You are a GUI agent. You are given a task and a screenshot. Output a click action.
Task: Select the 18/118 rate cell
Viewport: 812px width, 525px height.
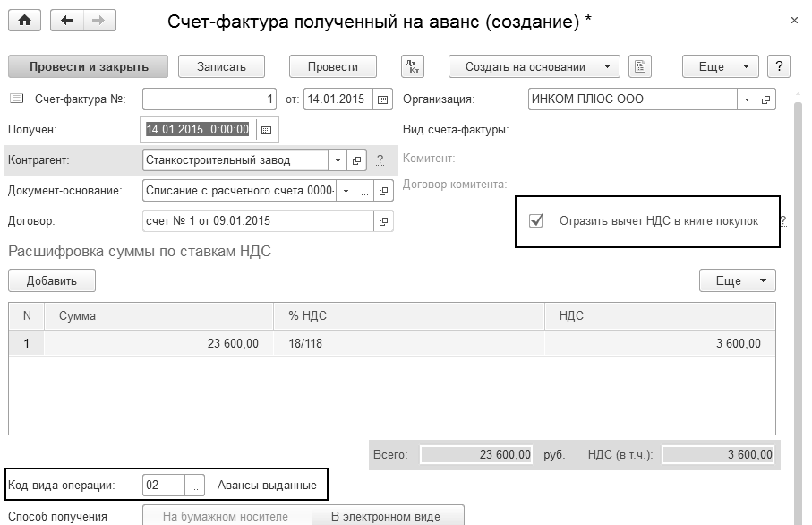pyautogui.click(x=409, y=343)
